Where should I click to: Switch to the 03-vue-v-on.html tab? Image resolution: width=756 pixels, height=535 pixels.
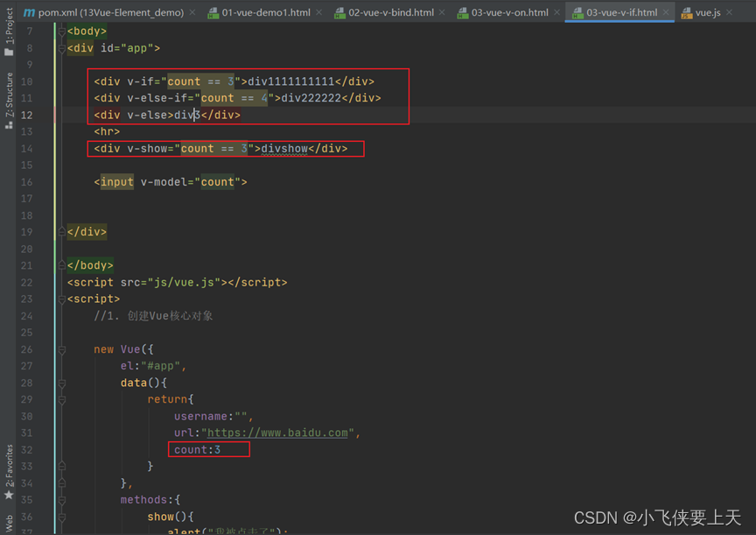[509, 12]
